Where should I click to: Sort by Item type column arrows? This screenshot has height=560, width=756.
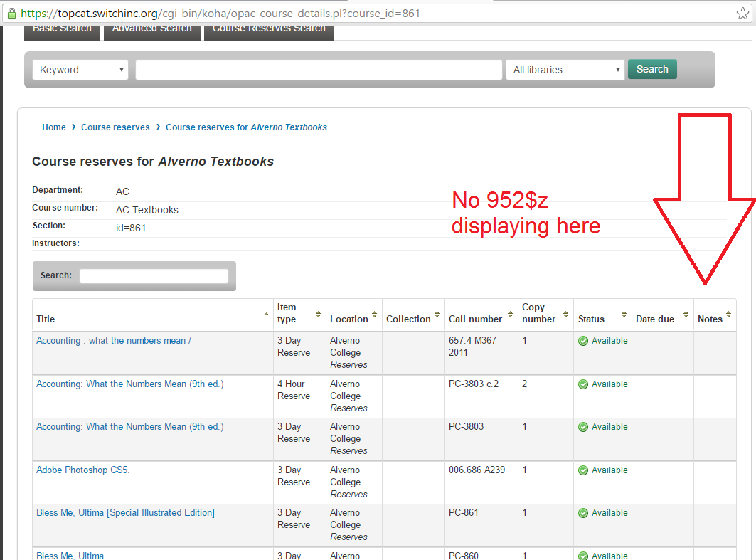click(x=318, y=314)
